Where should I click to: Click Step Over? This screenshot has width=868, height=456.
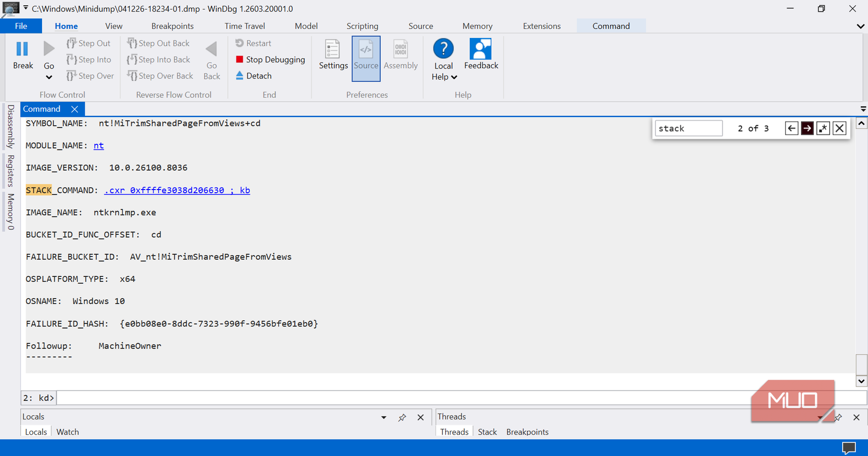click(90, 76)
